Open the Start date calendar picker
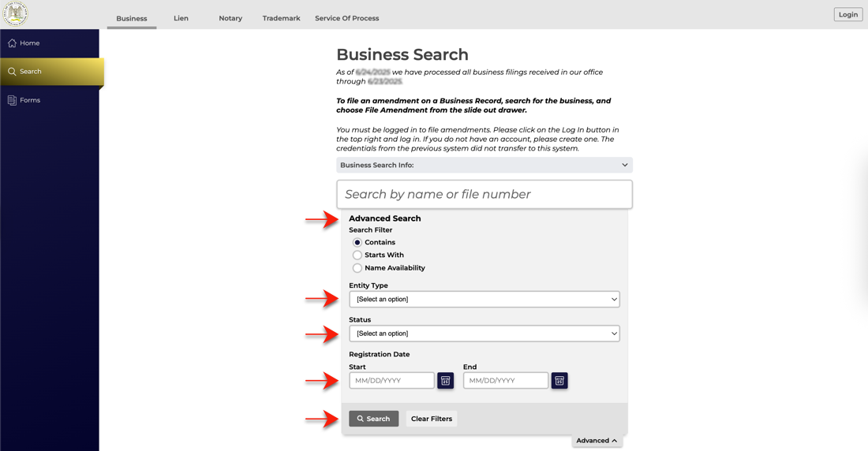Viewport: 868px width, 451px height. 446,381
